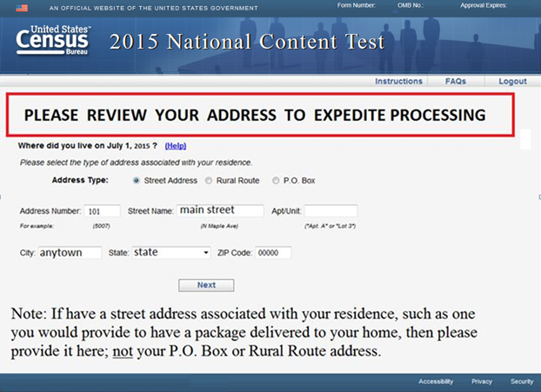541x392 pixels.
Task: Click the Next button
Action: click(x=206, y=285)
